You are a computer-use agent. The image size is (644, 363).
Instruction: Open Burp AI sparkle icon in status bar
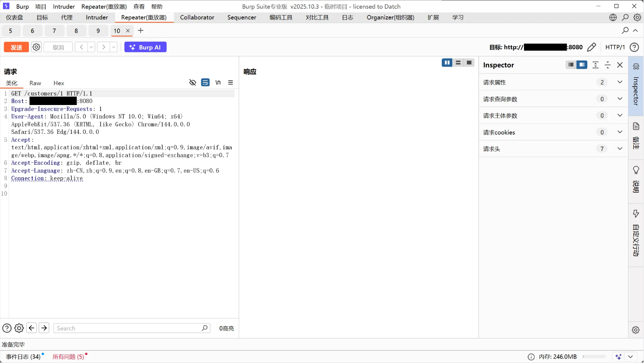[619, 357]
